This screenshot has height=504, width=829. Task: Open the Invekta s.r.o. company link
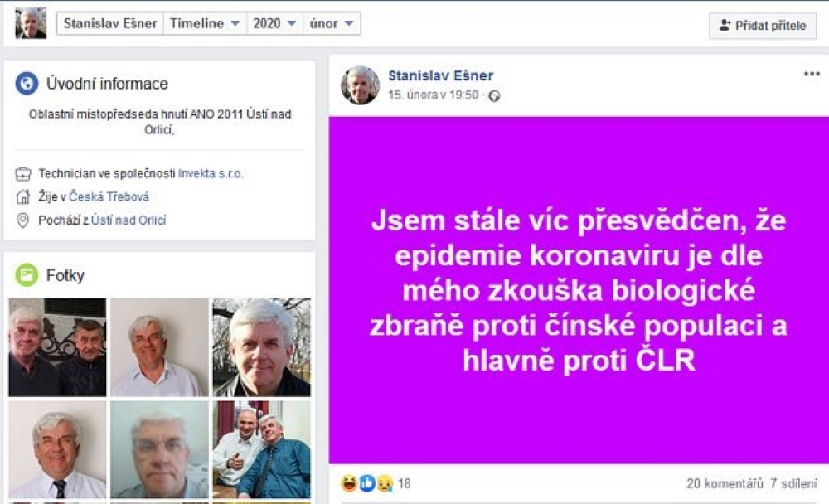click(x=211, y=173)
